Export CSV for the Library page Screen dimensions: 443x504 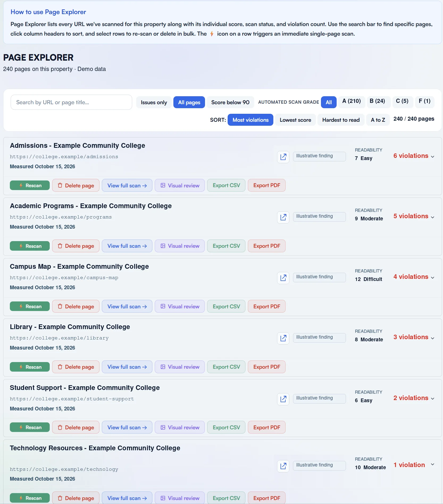pos(226,367)
